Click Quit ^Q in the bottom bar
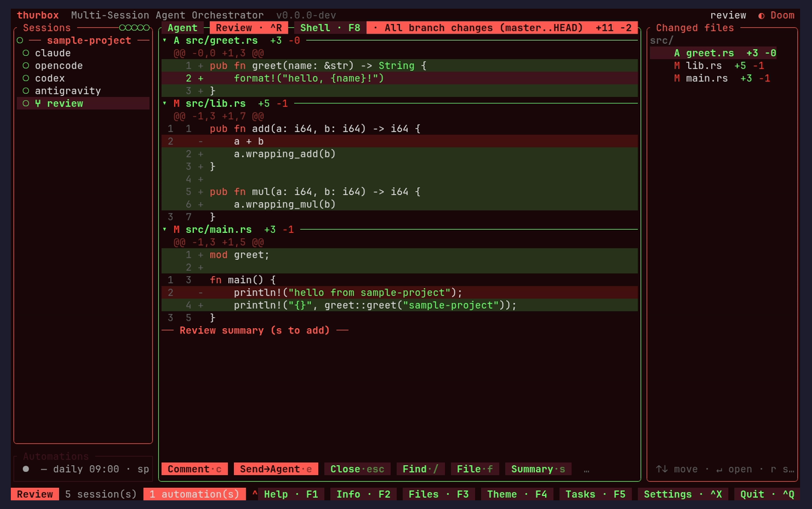Screen dimensions: 812x509 pyautogui.click(x=767, y=494)
